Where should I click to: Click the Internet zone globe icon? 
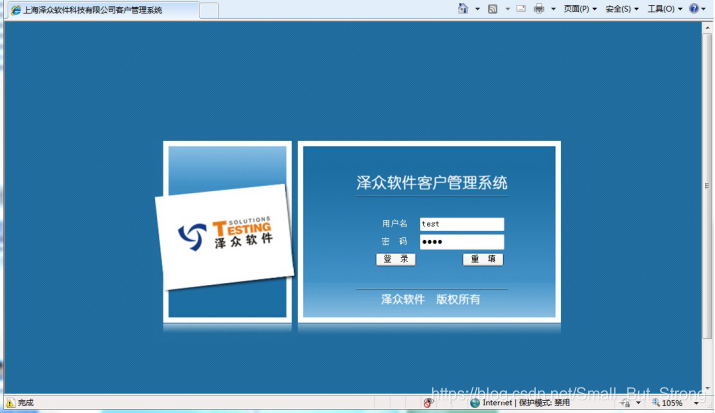pos(475,403)
